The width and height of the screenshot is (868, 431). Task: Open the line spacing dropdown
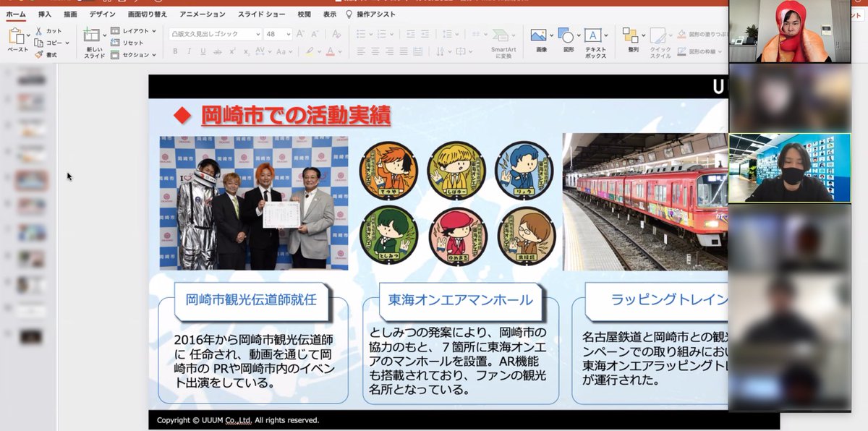click(456, 34)
